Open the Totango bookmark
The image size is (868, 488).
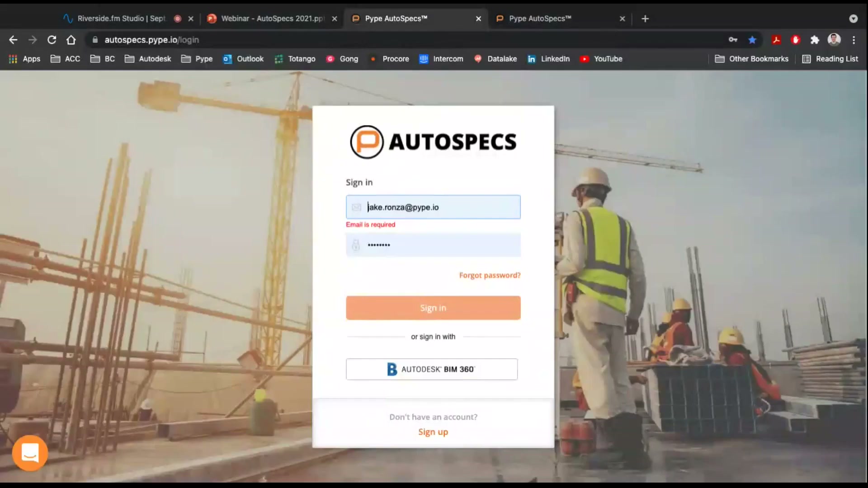point(295,59)
